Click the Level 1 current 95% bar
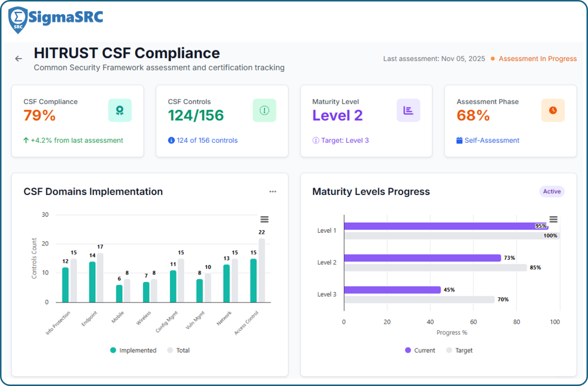This screenshot has width=588, height=386. [x=446, y=226]
